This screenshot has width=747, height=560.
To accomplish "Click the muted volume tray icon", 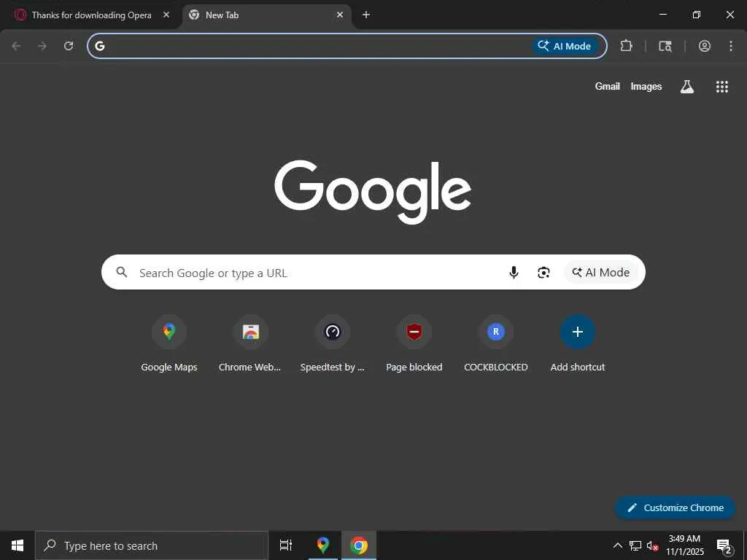I will 652,545.
